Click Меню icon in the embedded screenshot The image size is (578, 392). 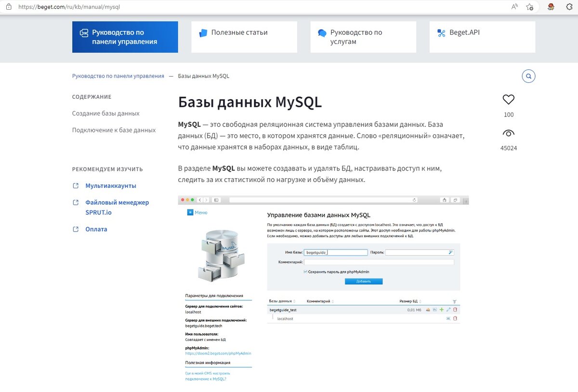pos(190,212)
